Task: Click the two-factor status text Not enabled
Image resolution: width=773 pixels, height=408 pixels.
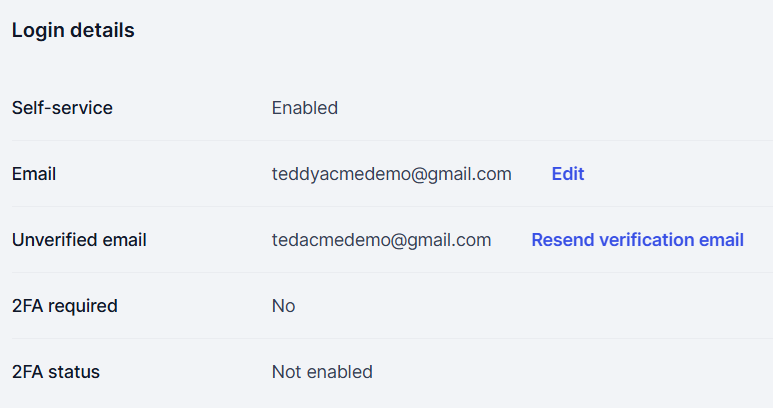Action: (x=322, y=372)
